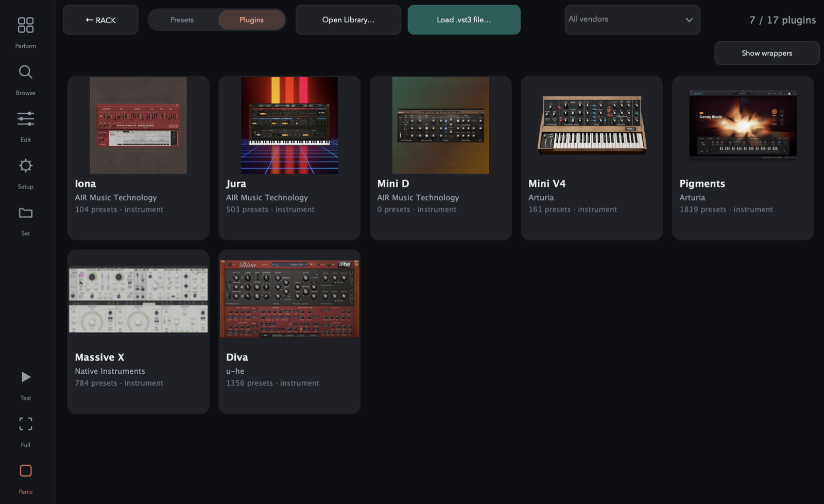Viewport: 824px width, 504px height.
Task: Click the Jura plugin title
Action: click(236, 184)
